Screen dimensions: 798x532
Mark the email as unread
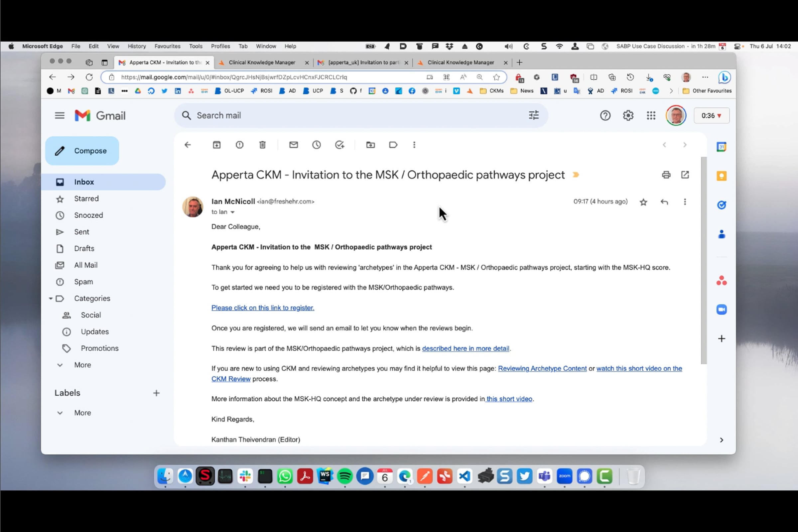tap(294, 145)
